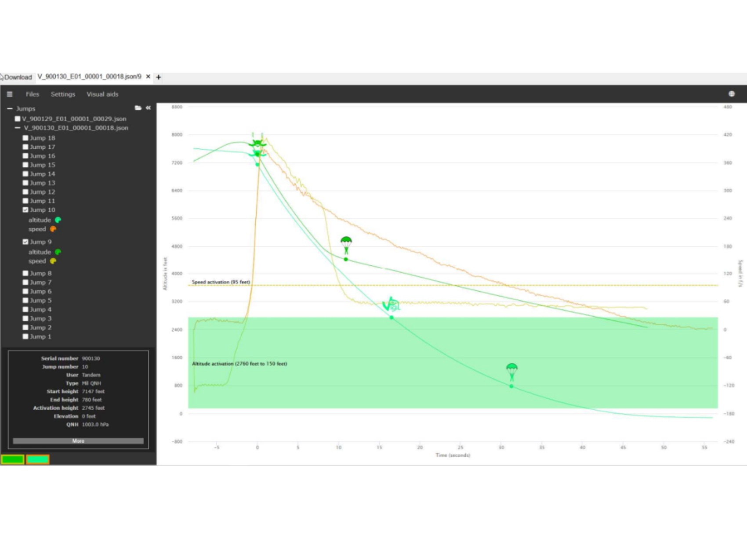Click the Vigil activation marker on the graph
747x560 pixels.
pos(391,305)
